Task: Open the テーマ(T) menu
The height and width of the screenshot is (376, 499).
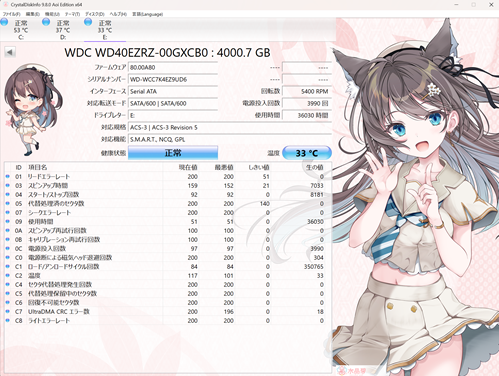Action: click(x=72, y=14)
